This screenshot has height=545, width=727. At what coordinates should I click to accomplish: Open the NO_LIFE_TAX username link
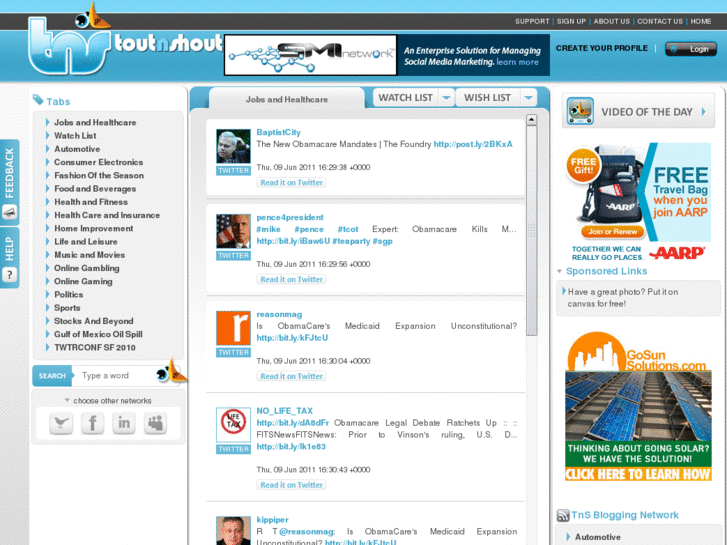click(x=284, y=411)
